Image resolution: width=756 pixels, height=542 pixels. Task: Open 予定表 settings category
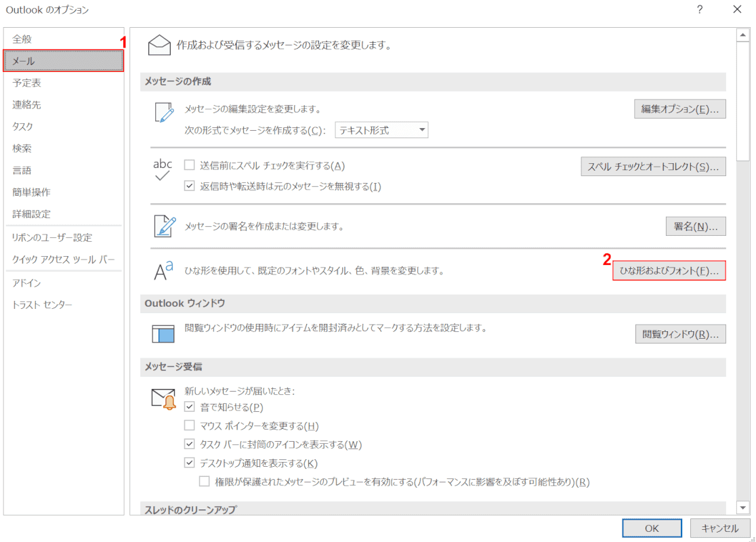(x=64, y=83)
